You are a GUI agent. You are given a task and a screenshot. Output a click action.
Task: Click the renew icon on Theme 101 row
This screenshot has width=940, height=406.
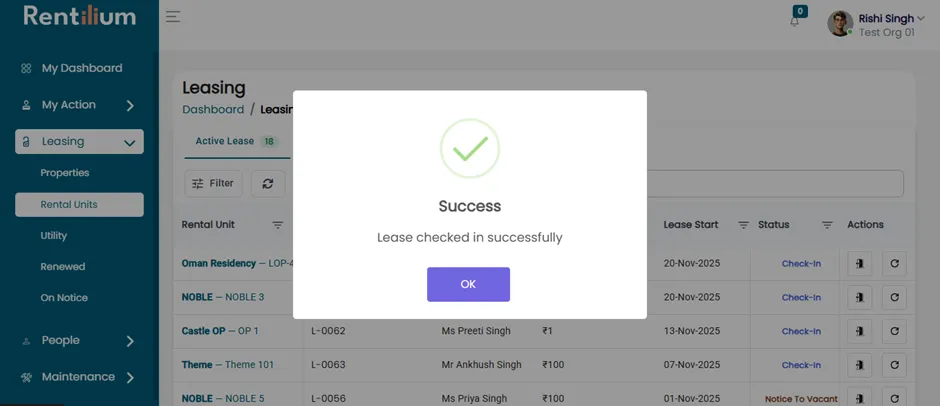(x=894, y=365)
